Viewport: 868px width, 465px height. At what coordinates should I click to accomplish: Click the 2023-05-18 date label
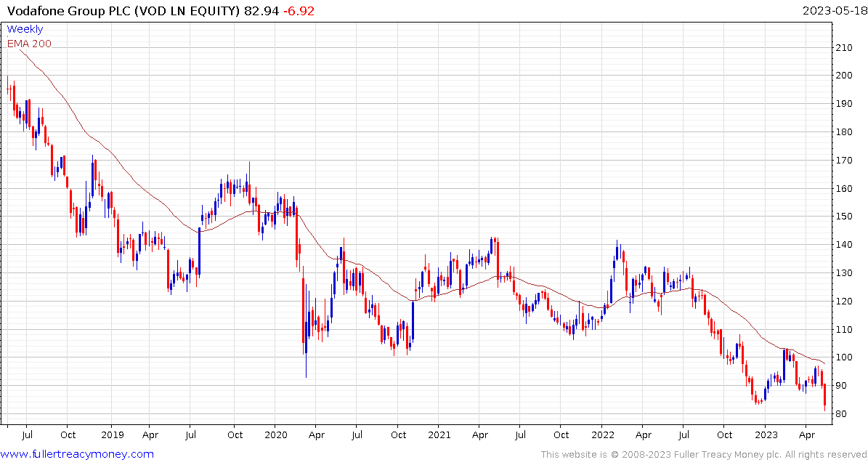click(834, 11)
